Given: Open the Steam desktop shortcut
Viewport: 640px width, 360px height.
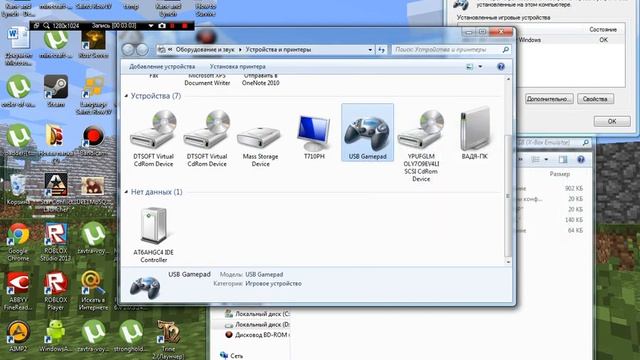Looking at the screenshot, I should coord(56,91).
